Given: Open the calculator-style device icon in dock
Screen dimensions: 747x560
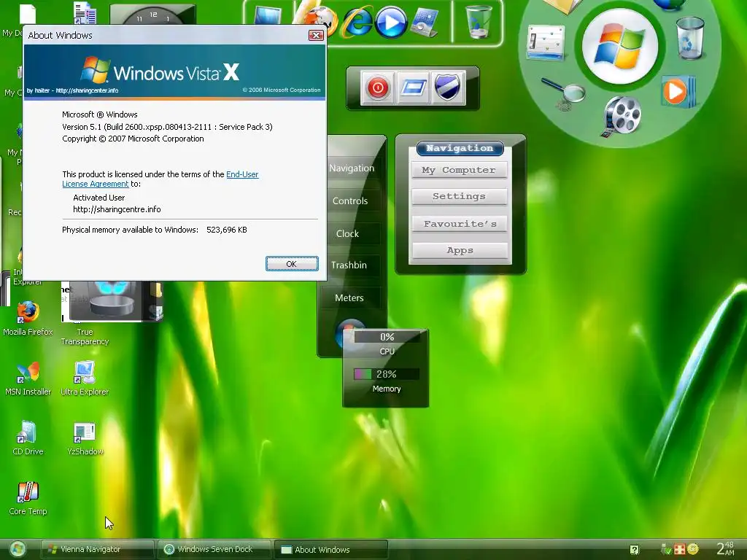Looking at the screenshot, I should click(x=425, y=22).
